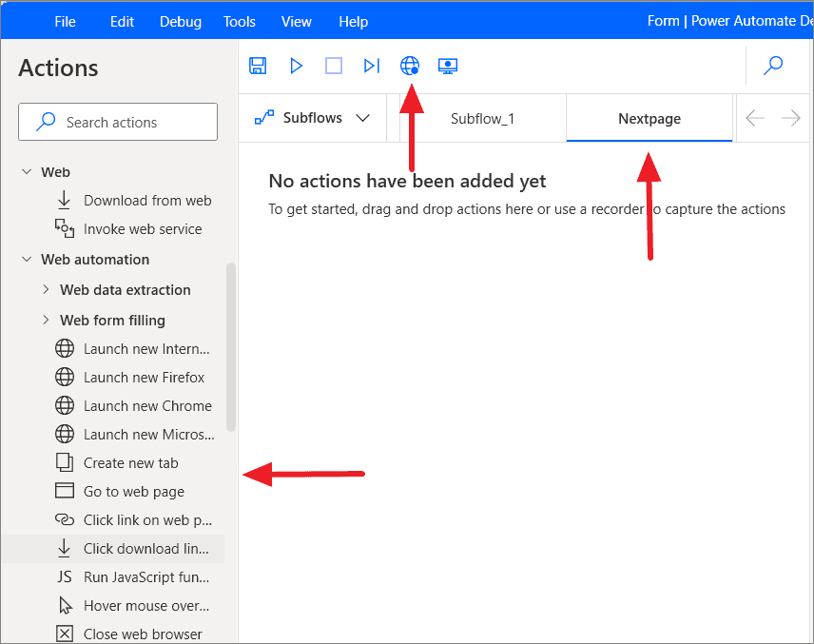This screenshot has height=644, width=814.
Task: Open the Tools menu
Action: pos(239,21)
